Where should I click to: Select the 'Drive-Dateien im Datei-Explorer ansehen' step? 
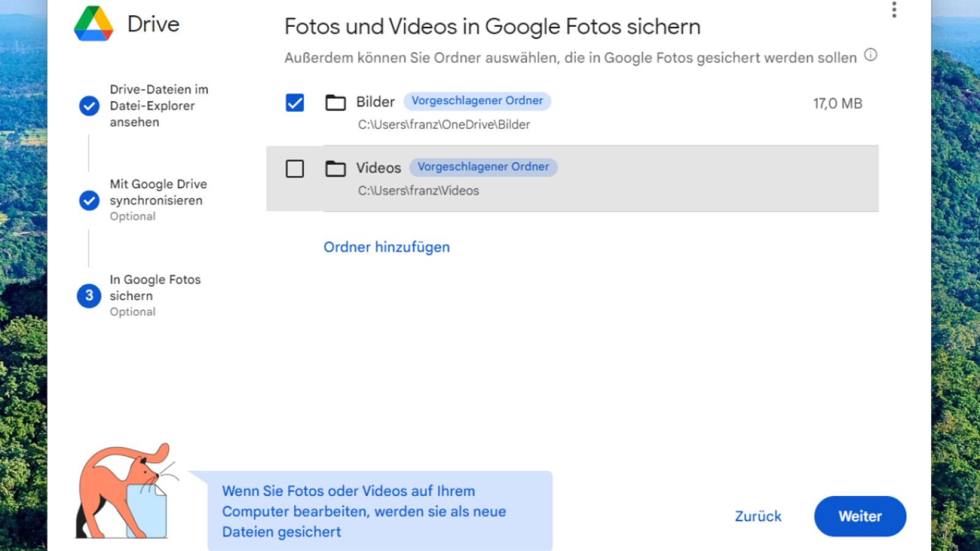[x=159, y=106]
